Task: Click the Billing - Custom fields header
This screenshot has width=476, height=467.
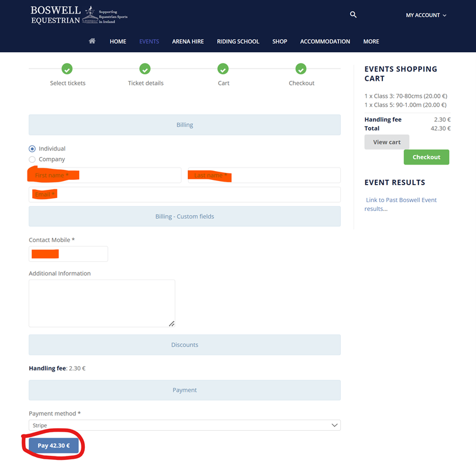Action: 184,216
